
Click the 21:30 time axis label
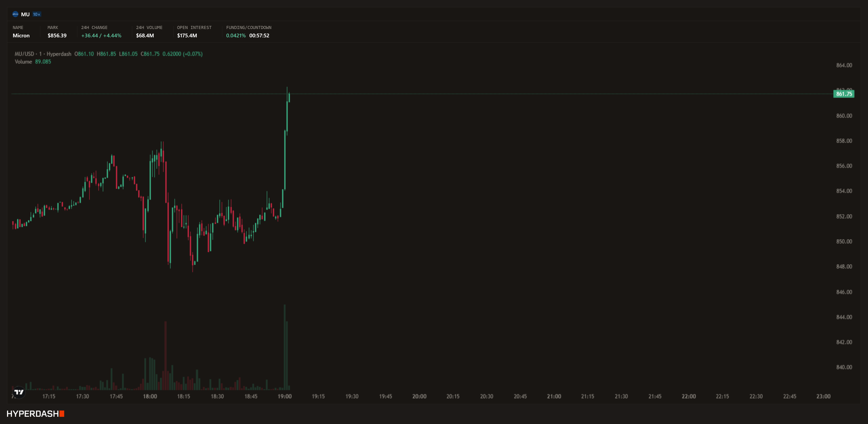621,396
